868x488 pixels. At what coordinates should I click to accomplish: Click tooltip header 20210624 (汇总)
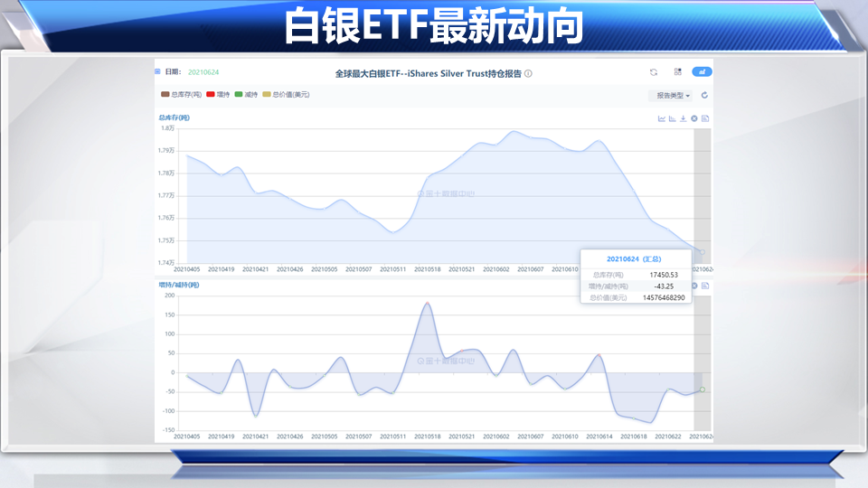click(x=634, y=259)
